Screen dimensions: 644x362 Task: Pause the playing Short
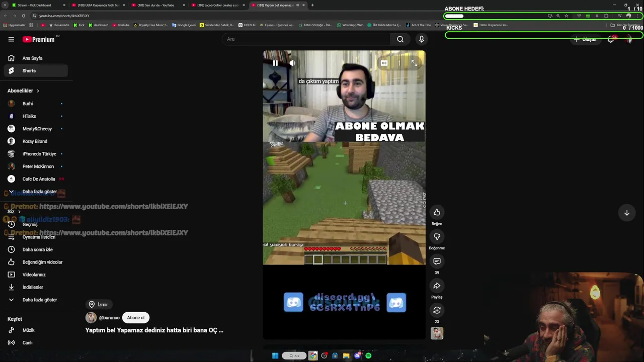click(x=275, y=63)
